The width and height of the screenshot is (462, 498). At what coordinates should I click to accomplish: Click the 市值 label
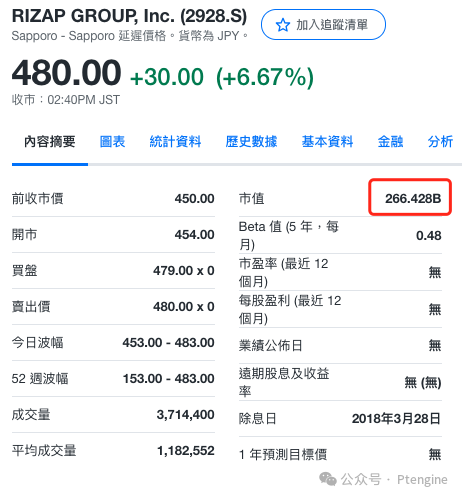[252, 199]
